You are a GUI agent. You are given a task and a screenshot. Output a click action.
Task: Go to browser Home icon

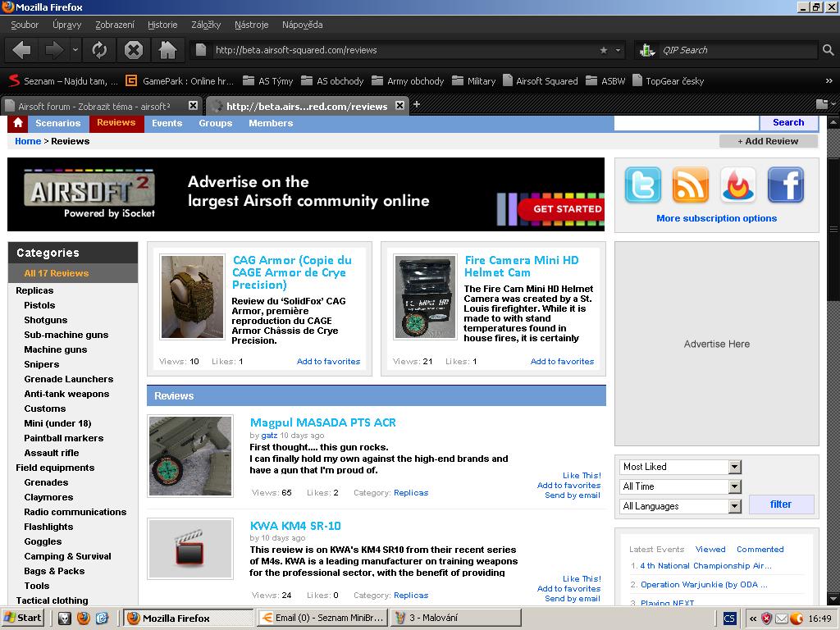click(x=167, y=50)
